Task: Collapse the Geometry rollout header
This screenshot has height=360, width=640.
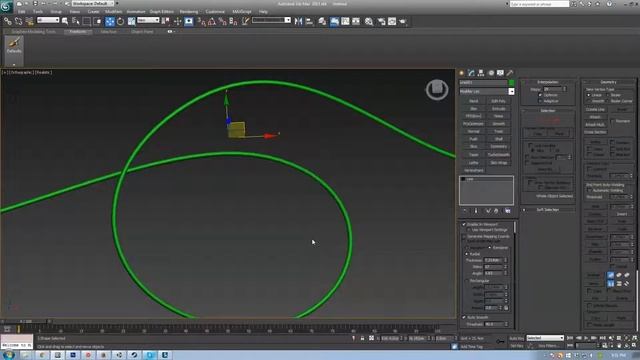Action: point(608,82)
